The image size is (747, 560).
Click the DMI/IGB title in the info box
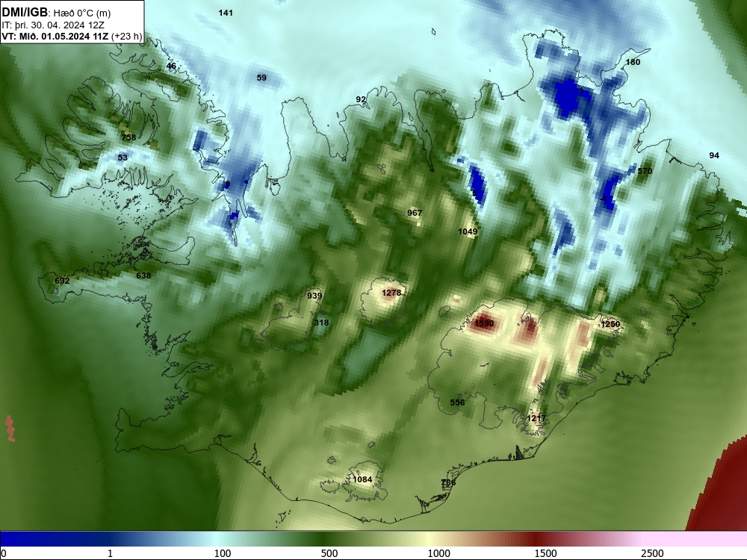coord(25,13)
